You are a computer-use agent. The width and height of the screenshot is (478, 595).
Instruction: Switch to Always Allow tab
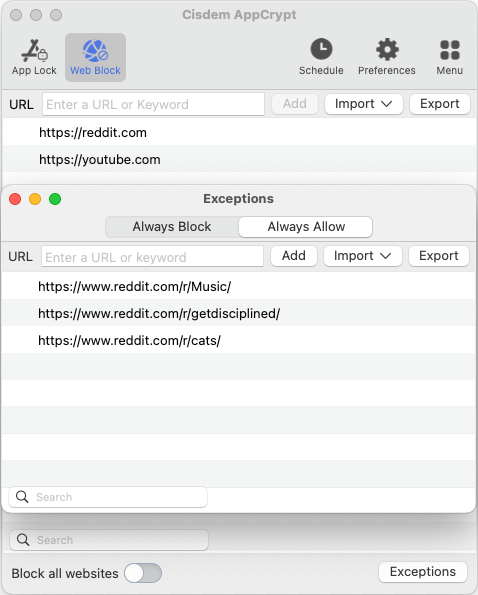coord(306,227)
